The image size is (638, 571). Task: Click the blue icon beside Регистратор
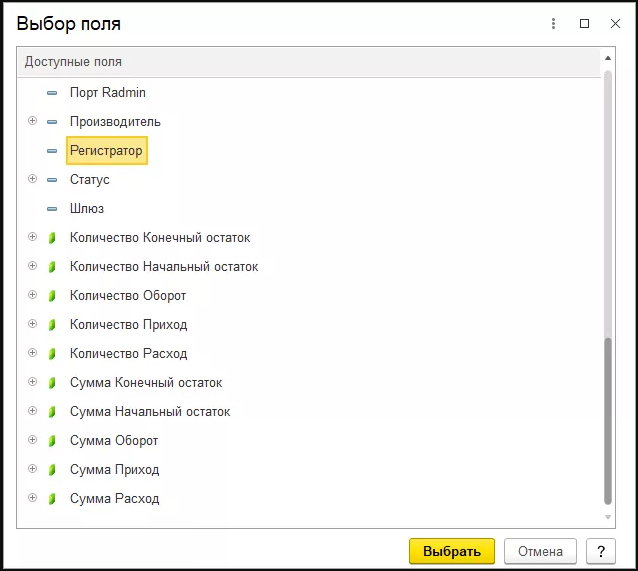52,151
